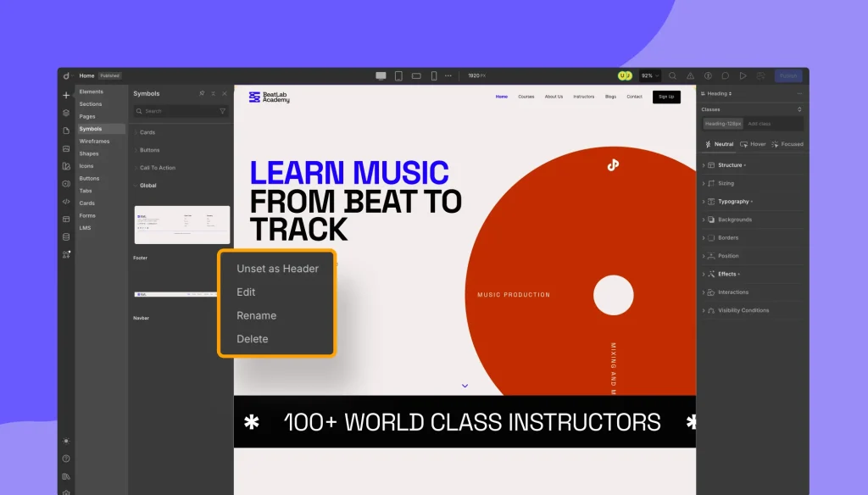Click the Publish button
The height and width of the screenshot is (495, 868).
pos(788,75)
